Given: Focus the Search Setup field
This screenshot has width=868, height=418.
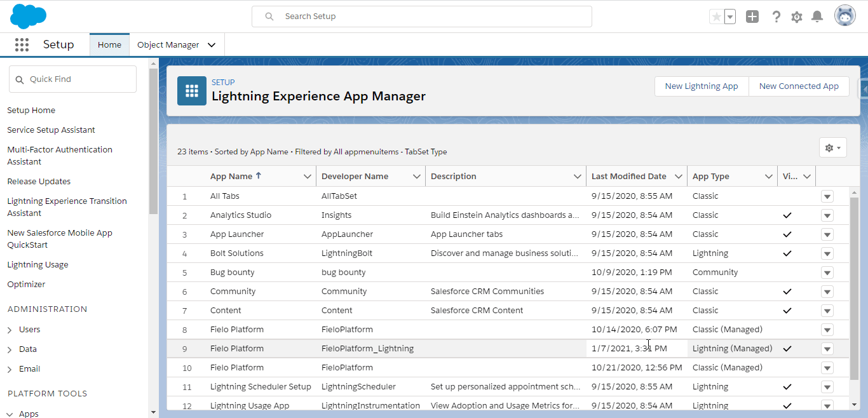Looking at the screenshot, I should (x=422, y=17).
